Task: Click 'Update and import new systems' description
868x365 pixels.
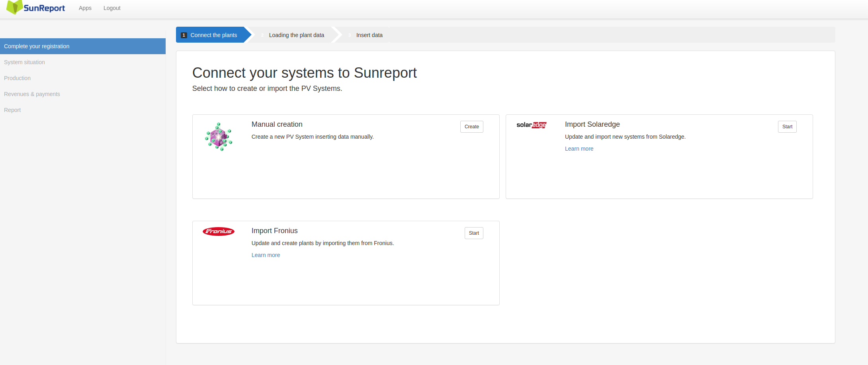Action: pyautogui.click(x=625, y=137)
